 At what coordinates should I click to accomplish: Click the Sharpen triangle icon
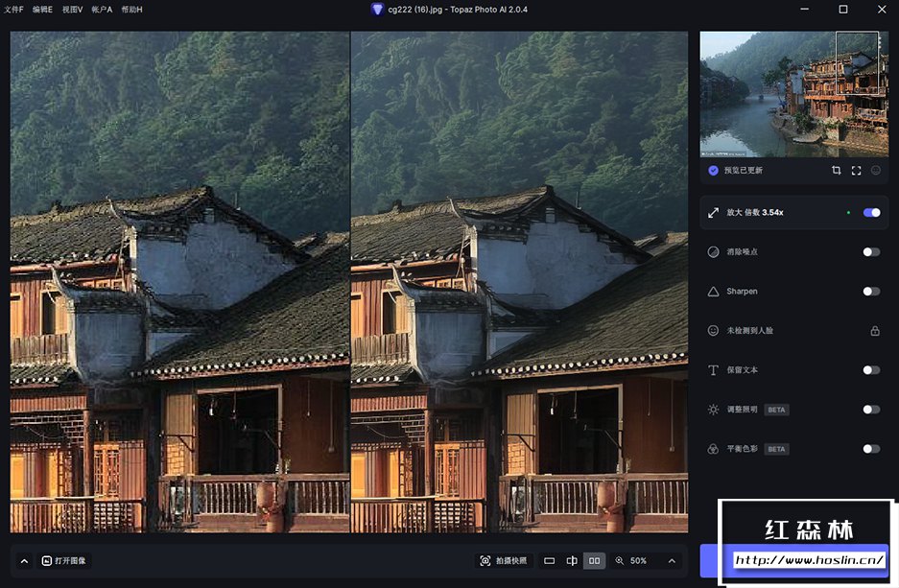click(x=713, y=292)
